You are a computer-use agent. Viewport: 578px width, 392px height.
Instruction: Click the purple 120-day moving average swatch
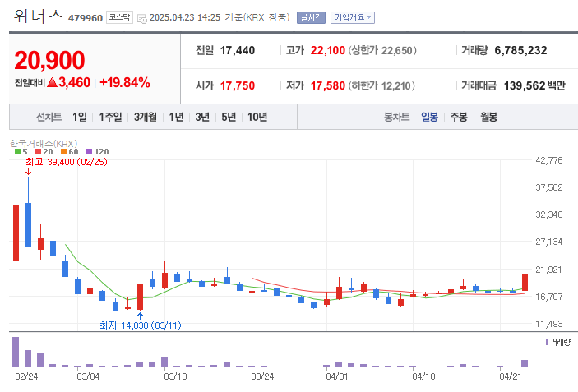pyautogui.click(x=89, y=151)
